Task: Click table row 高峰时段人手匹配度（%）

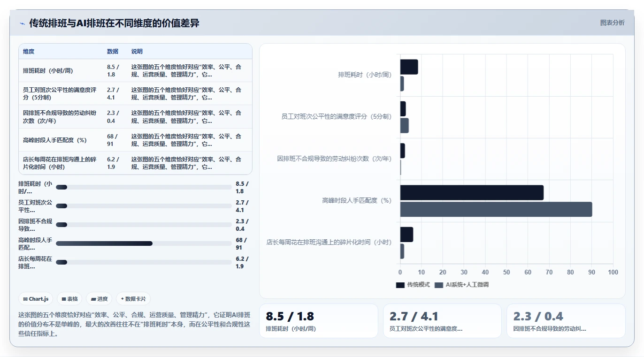Action: click(135, 140)
